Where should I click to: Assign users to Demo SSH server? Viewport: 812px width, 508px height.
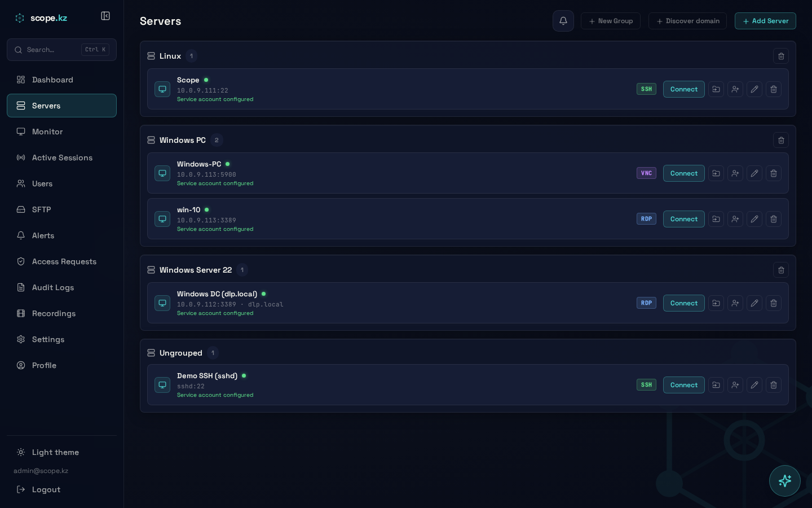point(735,385)
